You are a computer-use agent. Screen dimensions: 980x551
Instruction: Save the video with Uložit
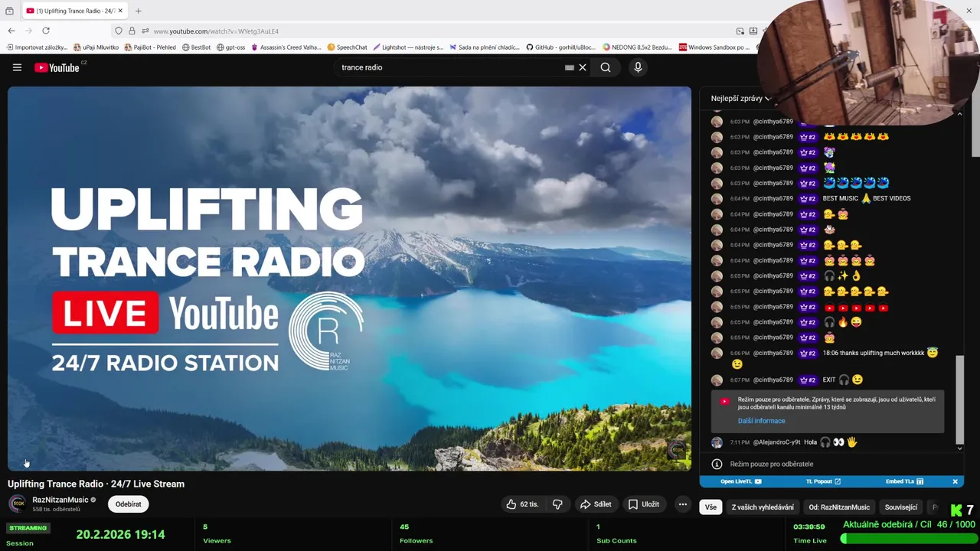pyautogui.click(x=643, y=504)
